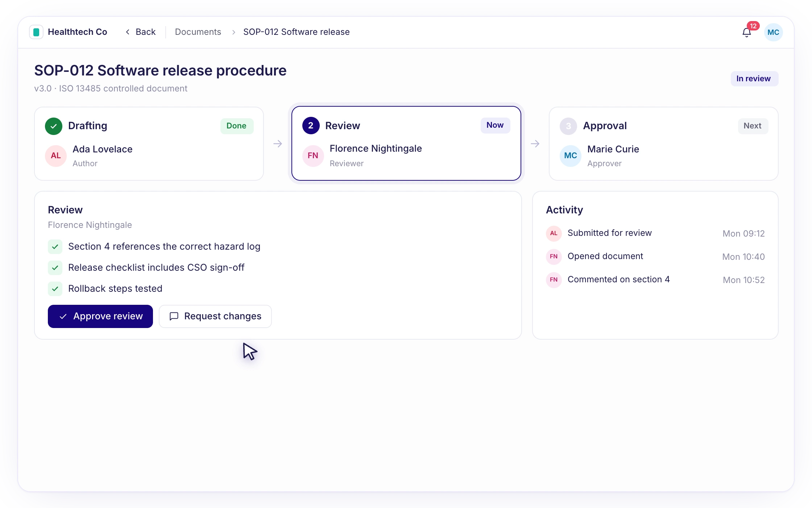The image size is (812, 508).
Task: Toggle Release checklist CSO sign-off checkbox
Action: tap(55, 268)
